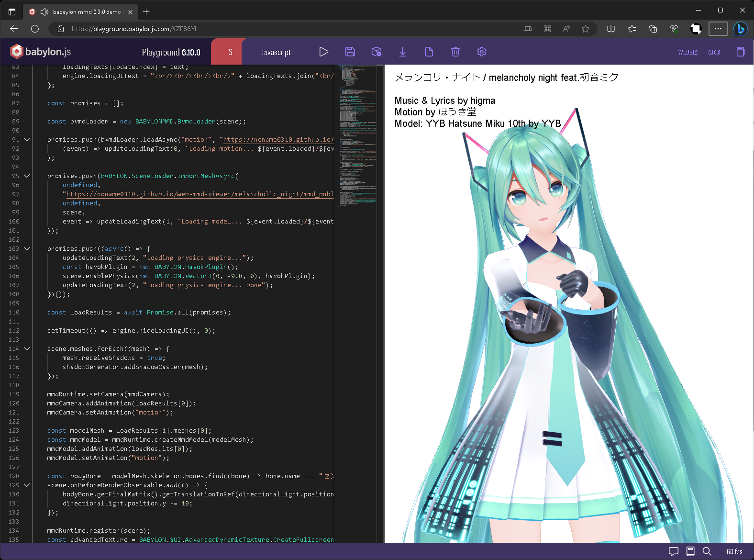Click 'Music & Lyrics by higma' overlay text
Image resolution: width=754 pixels, height=560 pixels.
pos(445,101)
